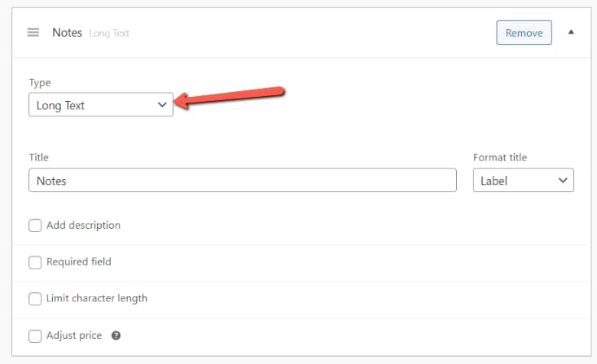Click into the Title input containing Notes
The height and width of the screenshot is (364, 597).
point(242,181)
